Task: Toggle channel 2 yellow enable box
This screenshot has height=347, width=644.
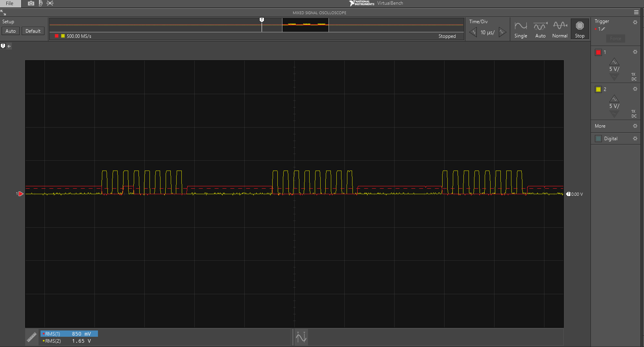Action: pyautogui.click(x=598, y=89)
